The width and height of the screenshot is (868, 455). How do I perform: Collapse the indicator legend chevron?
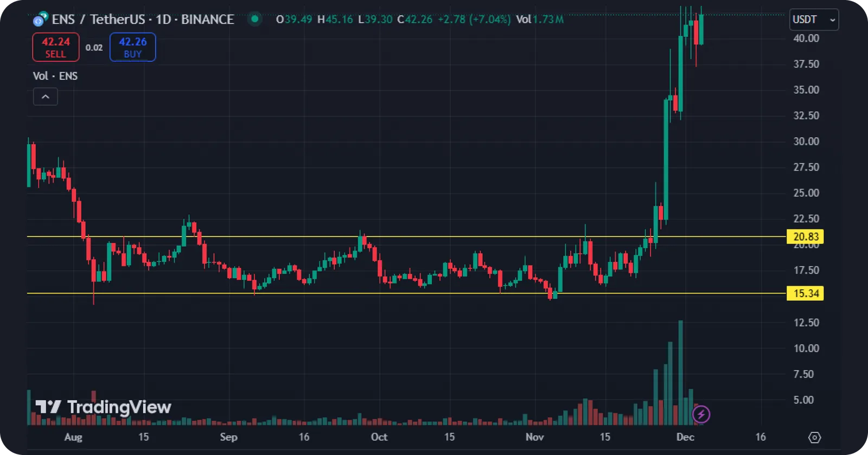pos(46,97)
